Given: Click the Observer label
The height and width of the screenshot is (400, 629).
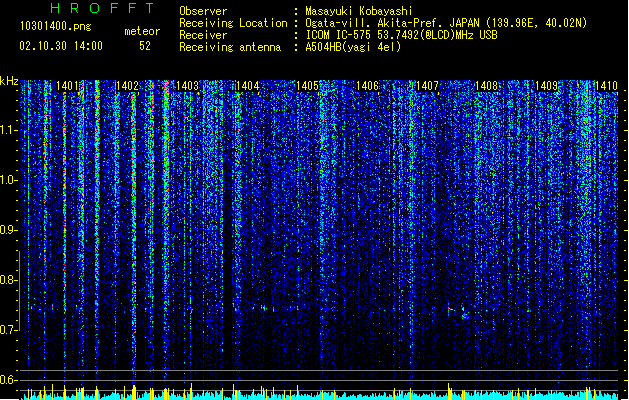Looking at the screenshot, I should click(x=203, y=11).
